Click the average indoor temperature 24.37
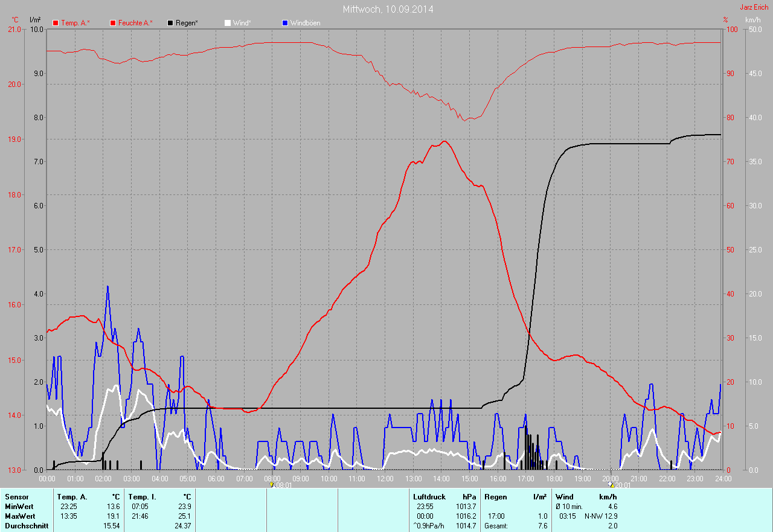 (x=183, y=526)
